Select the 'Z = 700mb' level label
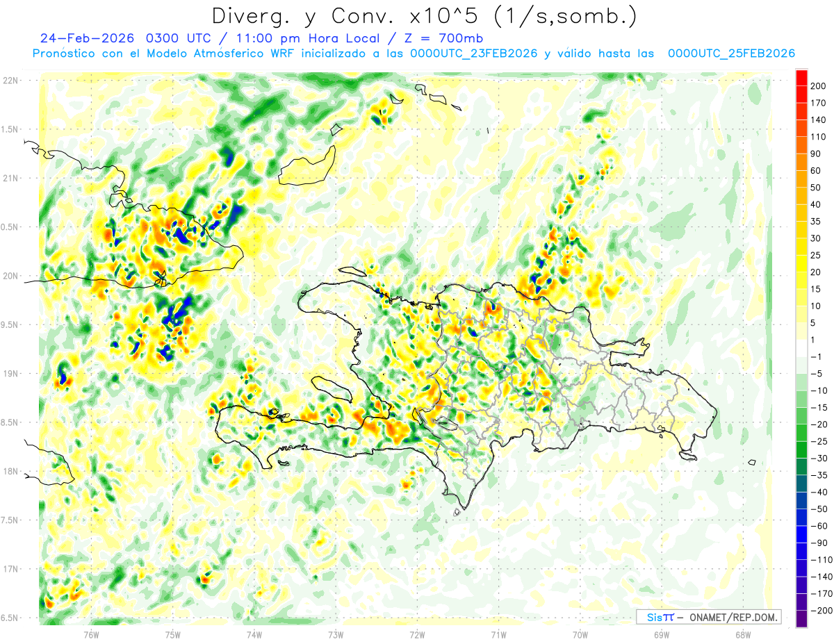The height and width of the screenshot is (644, 834). [443, 38]
